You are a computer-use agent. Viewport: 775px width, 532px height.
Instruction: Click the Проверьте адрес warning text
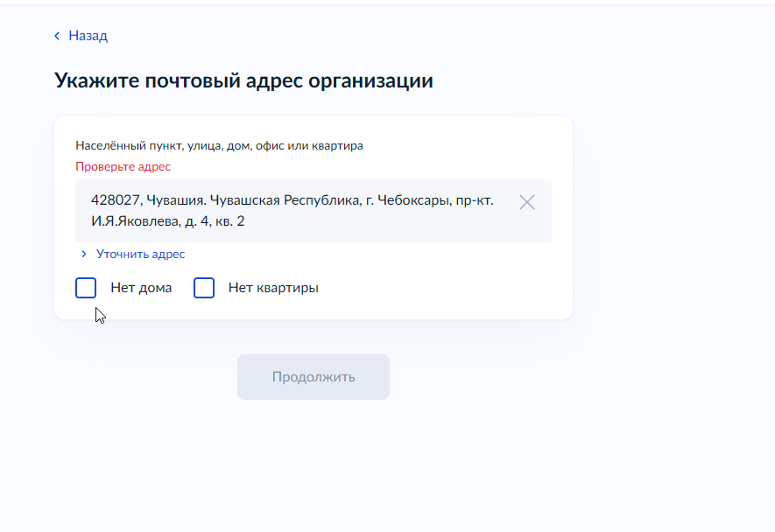123,166
